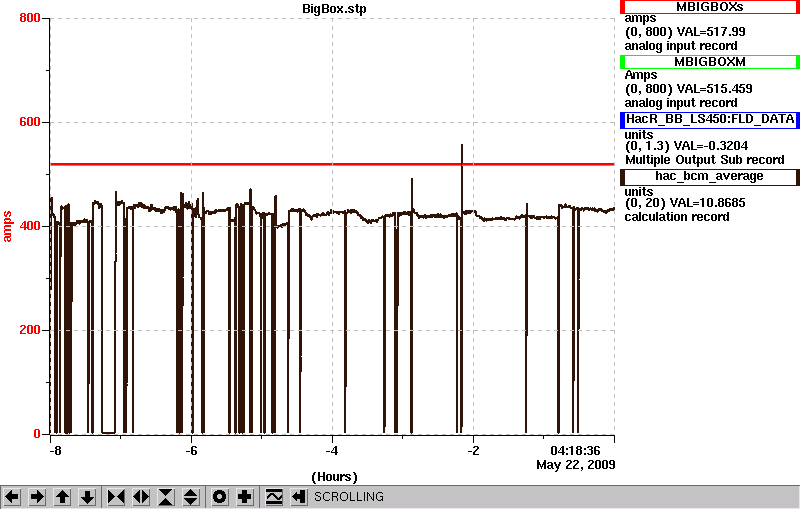This screenshot has width=800, height=509.
Task: Click the wave graph refresh toolbar button
Action: (274, 497)
